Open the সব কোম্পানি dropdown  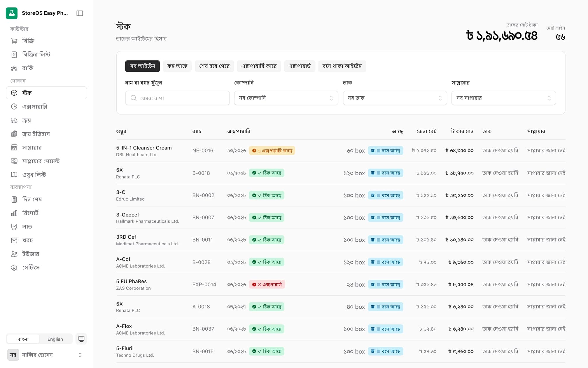tap(286, 98)
